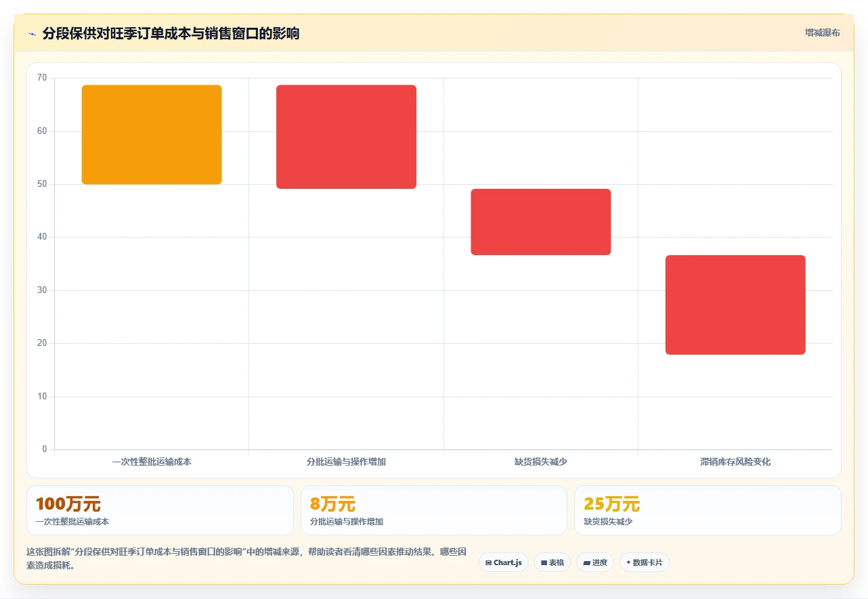Select the orange 一次性整批运输成本 bar
Screen dimensions: 868x599
[152, 135]
